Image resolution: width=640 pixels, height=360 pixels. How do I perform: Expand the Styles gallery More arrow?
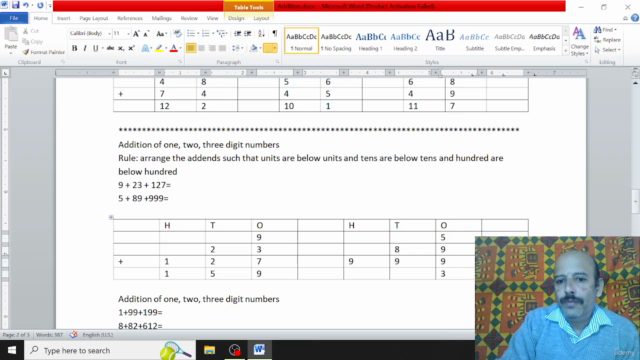566,51
